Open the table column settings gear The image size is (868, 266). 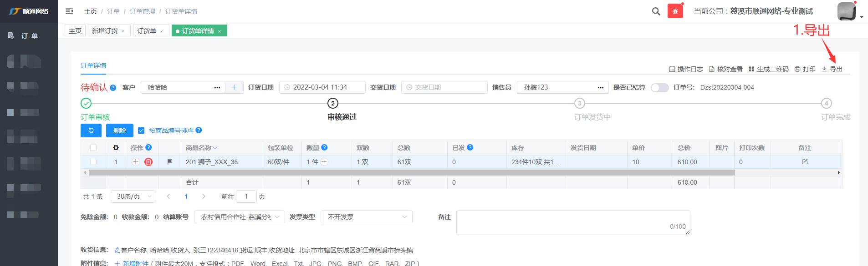(116, 148)
